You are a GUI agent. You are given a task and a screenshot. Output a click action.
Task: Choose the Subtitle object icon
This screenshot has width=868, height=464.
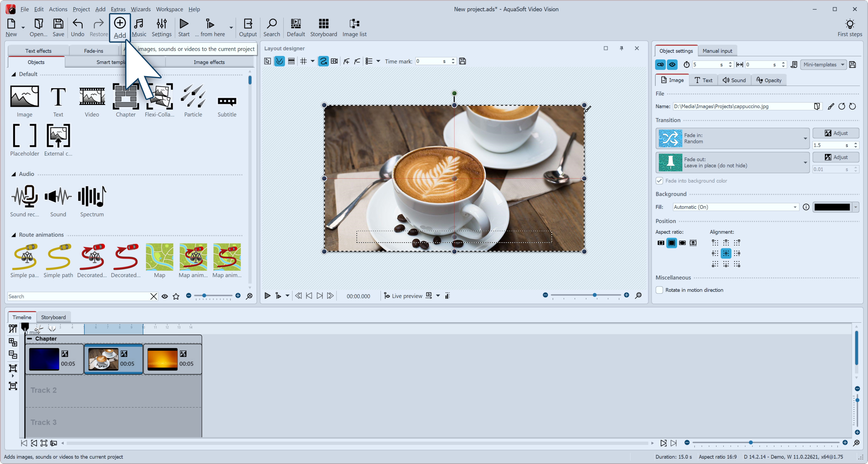click(x=227, y=100)
